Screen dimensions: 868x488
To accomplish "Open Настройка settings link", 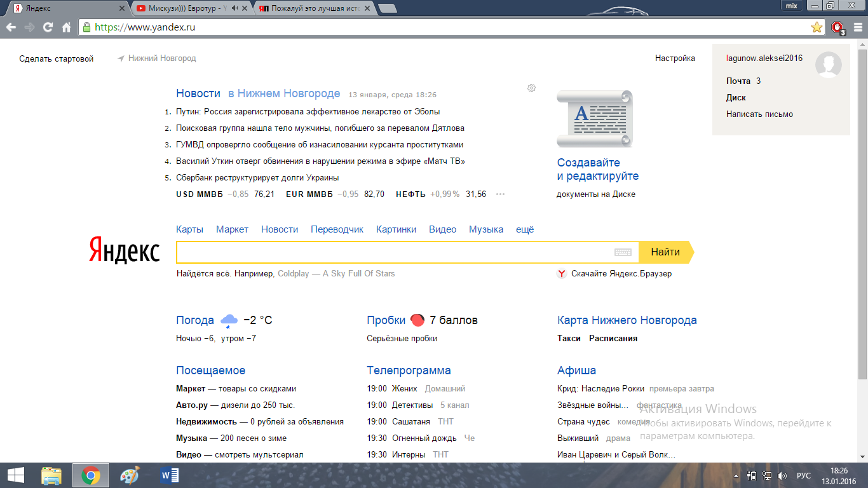I will (675, 58).
